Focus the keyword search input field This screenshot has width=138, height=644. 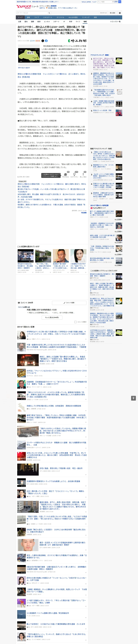(x=32, y=13)
